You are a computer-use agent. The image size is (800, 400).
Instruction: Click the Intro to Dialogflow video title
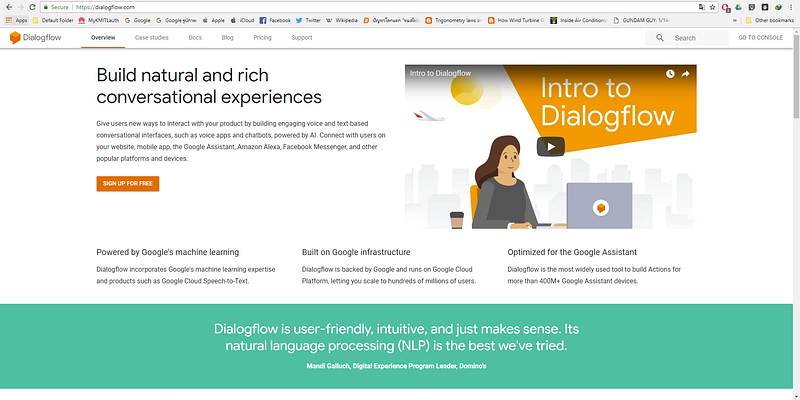tap(440, 73)
